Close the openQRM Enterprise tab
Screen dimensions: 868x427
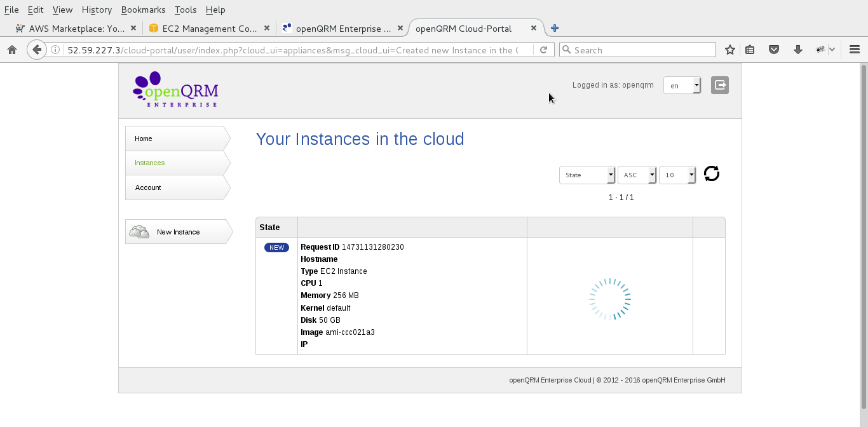(400, 28)
